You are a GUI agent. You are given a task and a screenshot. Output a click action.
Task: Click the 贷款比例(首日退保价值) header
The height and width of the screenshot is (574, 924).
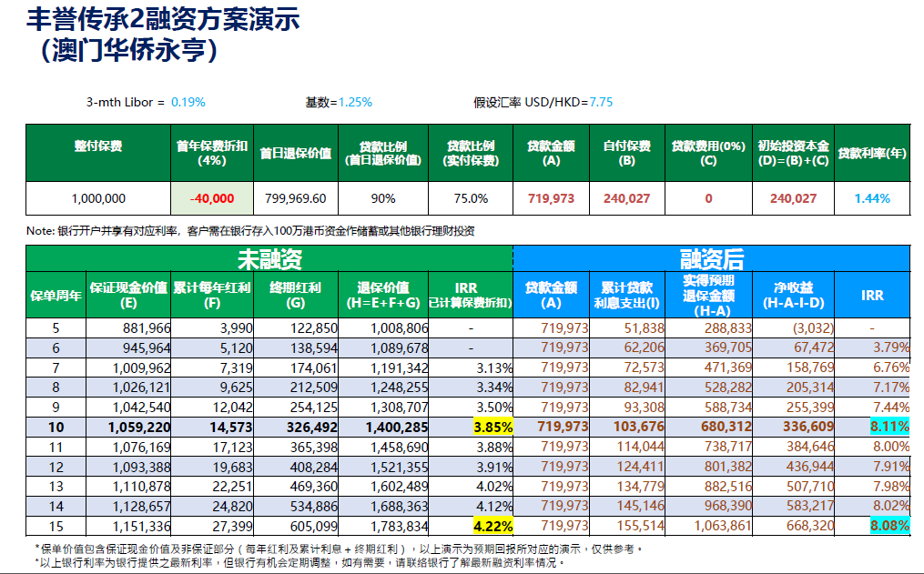pos(383,153)
